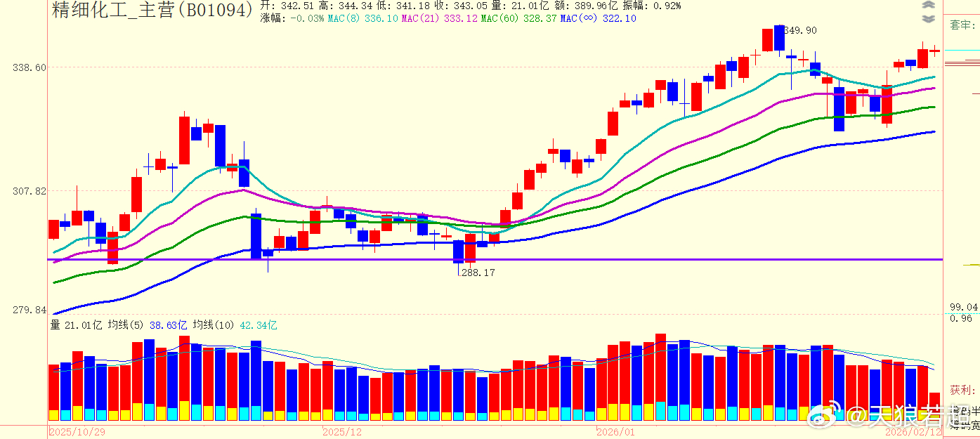Click the 279.84 price axis label
This screenshot has width=980, height=439.
pos(30,310)
